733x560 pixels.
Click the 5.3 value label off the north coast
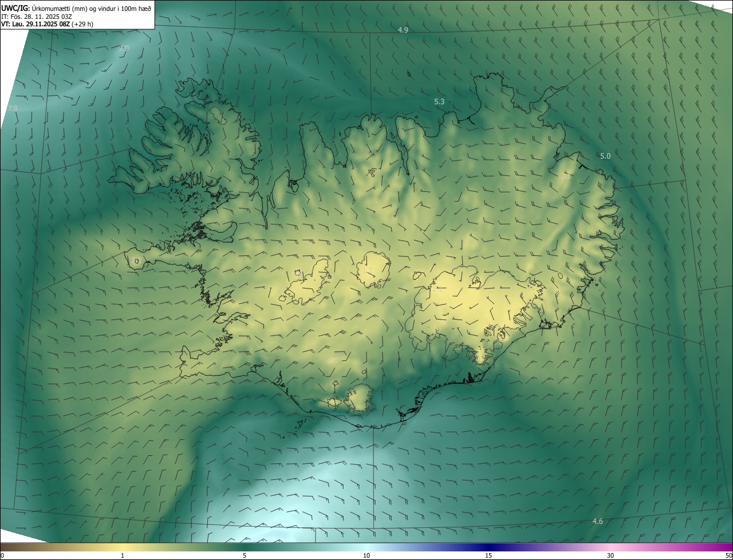439,102
